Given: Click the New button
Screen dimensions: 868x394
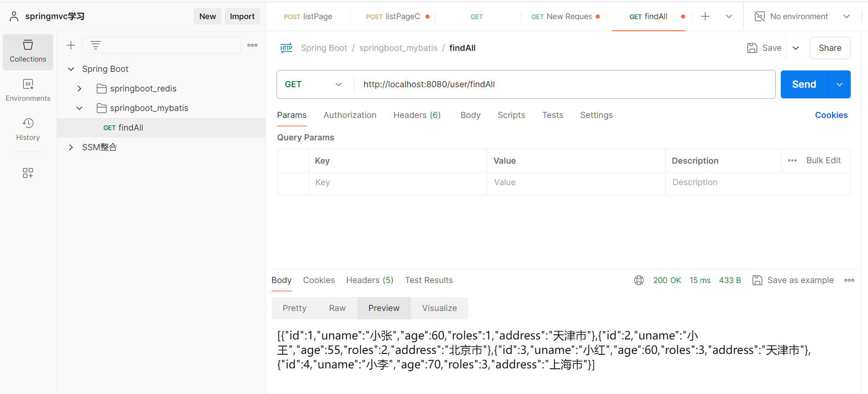Looking at the screenshot, I should tap(208, 16).
